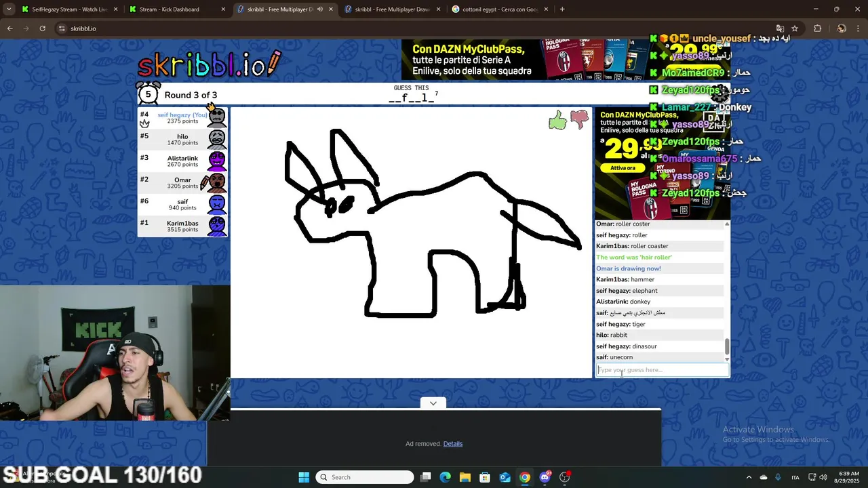Click Alistarlink 2670 points row
868x488 pixels.
(182, 161)
